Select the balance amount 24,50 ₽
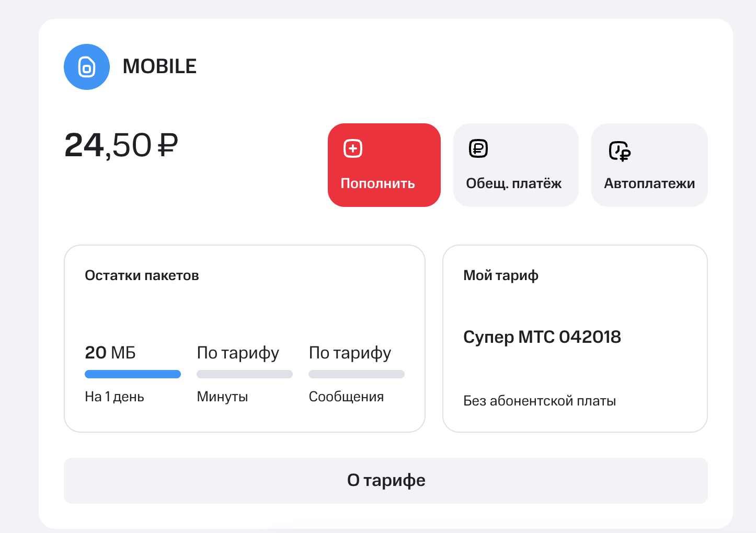The height and width of the screenshot is (533, 756). (121, 146)
